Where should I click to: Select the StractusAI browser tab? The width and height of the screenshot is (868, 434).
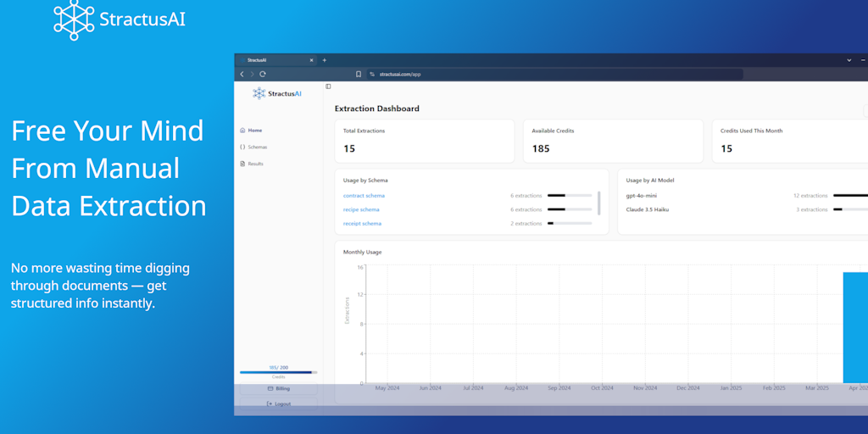275,60
